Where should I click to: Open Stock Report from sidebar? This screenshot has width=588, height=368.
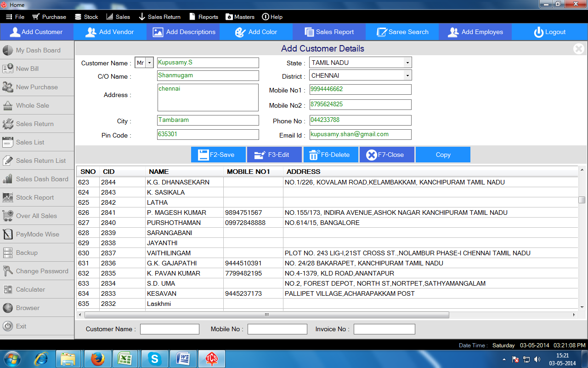(35, 197)
